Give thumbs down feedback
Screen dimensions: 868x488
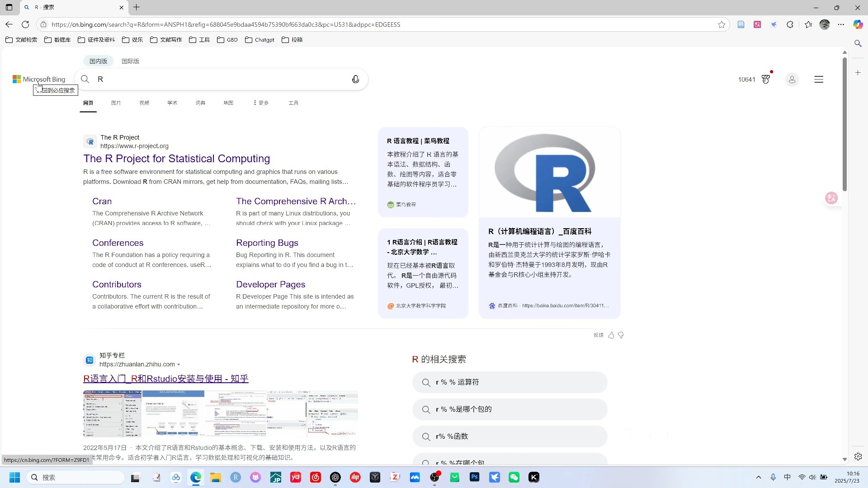pyautogui.click(x=621, y=335)
